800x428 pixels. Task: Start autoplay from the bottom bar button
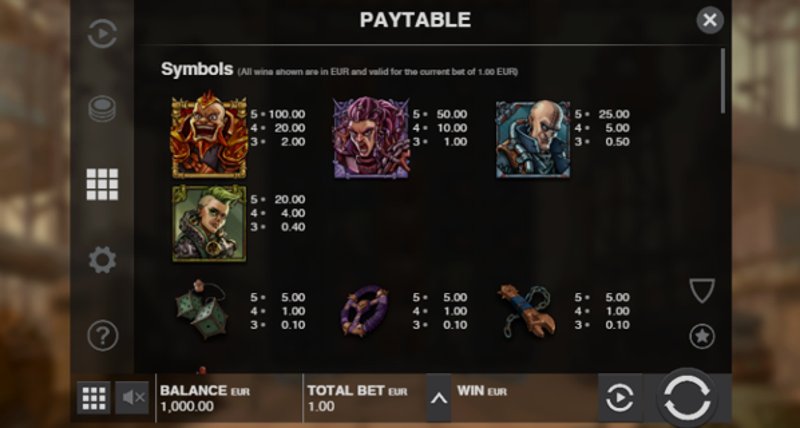620,398
